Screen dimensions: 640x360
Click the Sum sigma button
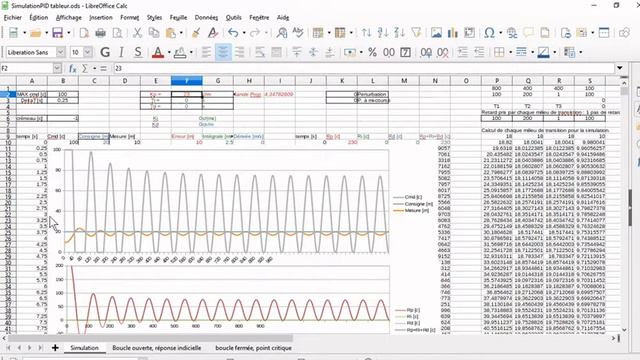[85, 69]
